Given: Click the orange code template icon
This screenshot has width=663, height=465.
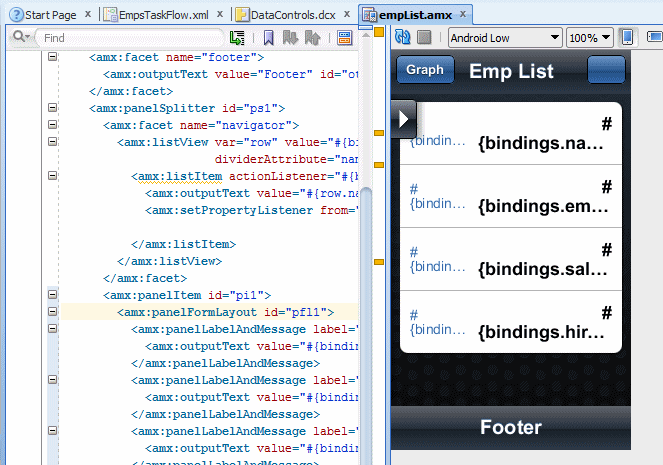Looking at the screenshot, I should [x=345, y=38].
